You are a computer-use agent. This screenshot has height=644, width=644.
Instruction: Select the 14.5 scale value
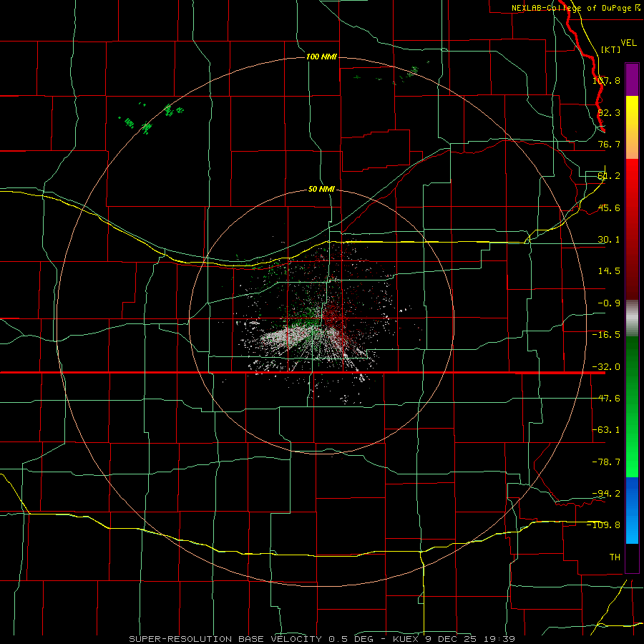pyautogui.click(x=609, y=271)
